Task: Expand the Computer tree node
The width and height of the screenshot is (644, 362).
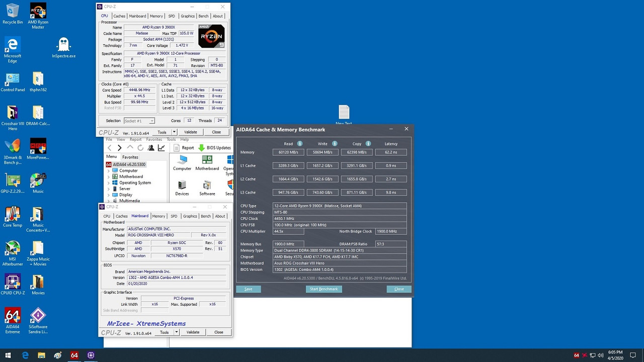Action: (x=108, y=171)
